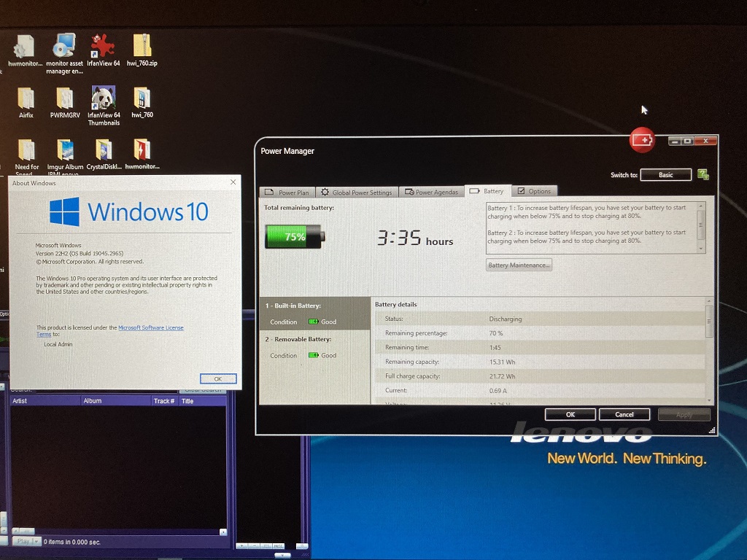
Task: Click battery message box scroll down arrow
Action: click(701, 249)
